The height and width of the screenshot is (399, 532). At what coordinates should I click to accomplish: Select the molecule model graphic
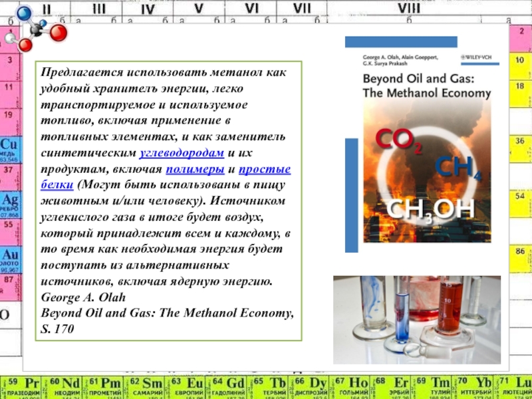click(36, 29)
